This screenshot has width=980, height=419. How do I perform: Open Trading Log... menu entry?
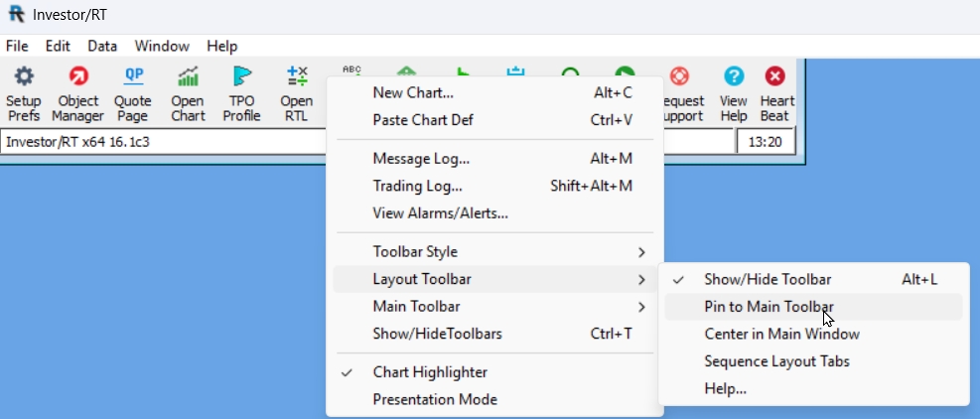pos(495,186)
